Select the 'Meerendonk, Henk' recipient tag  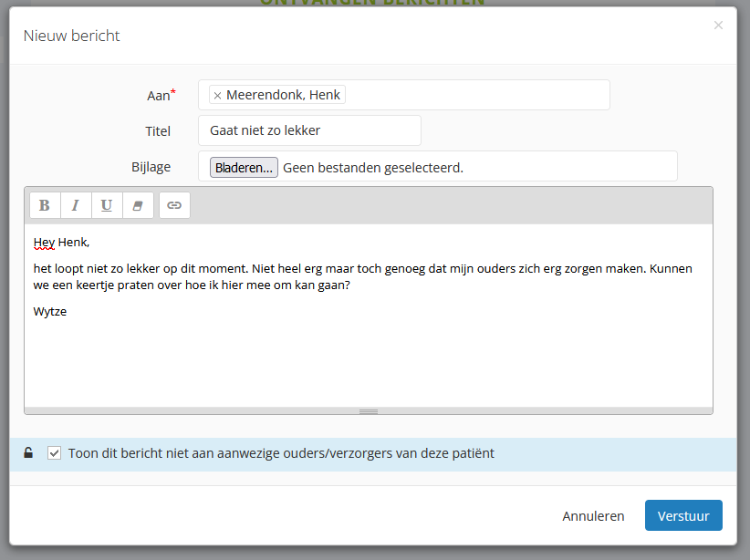283,95
